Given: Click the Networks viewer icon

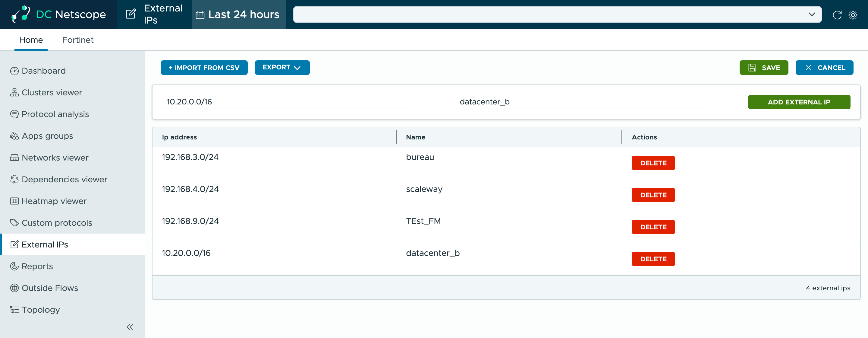Looking at the screenshot, I should click(x=14, y=158).
